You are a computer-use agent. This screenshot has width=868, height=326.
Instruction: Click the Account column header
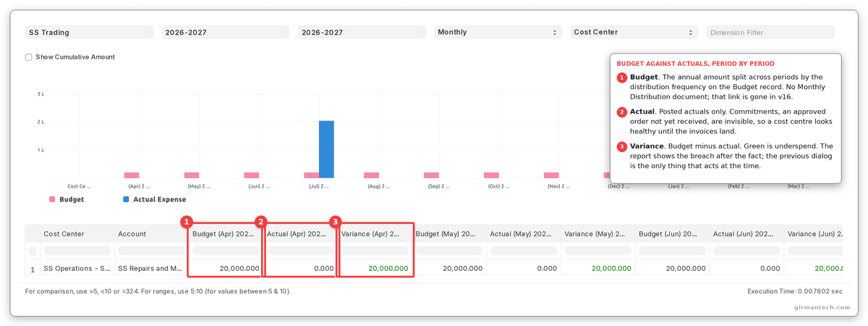(151, 234)
